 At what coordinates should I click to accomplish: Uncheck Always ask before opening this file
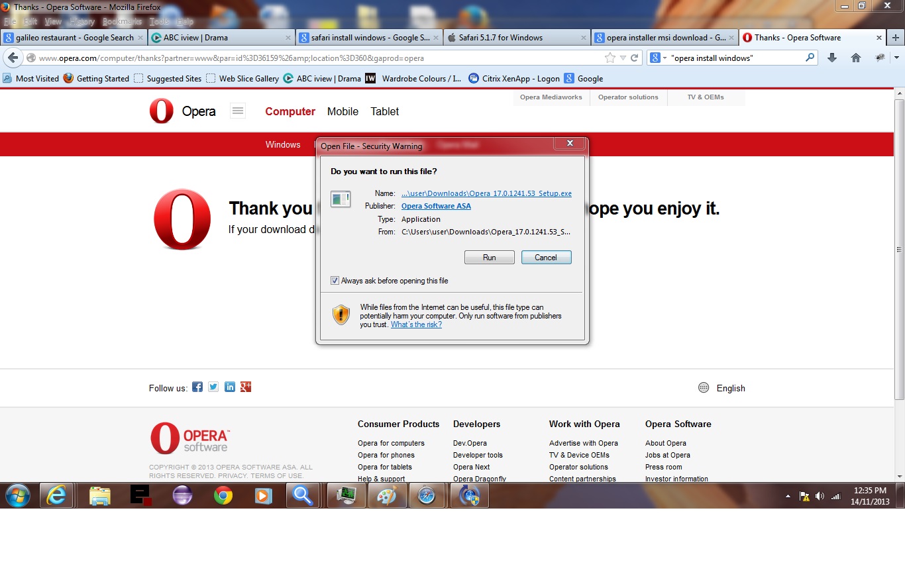coord(335,281)
